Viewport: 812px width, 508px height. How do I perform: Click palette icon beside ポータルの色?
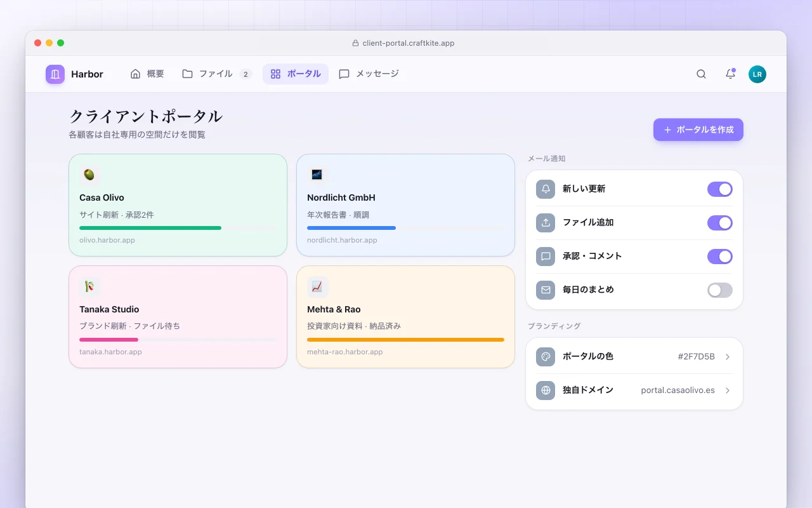pyautogui.click(x=546, y=357)
